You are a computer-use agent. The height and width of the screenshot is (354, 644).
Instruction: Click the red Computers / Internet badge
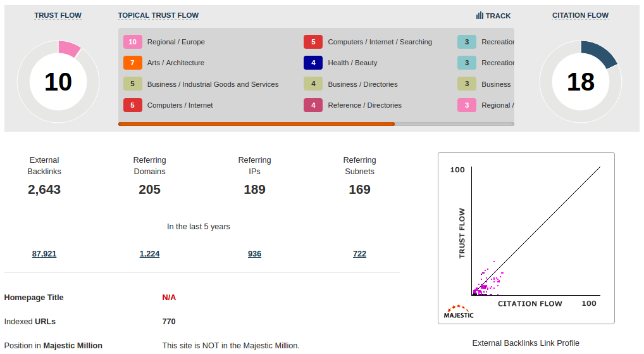click(x=132, y=105)
